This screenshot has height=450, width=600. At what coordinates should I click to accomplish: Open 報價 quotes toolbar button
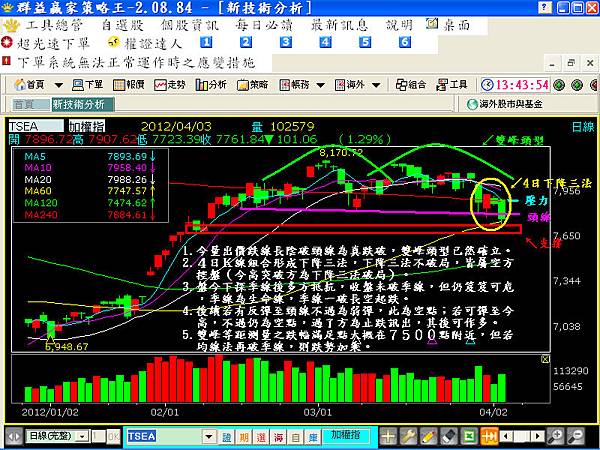click(129, 85)
